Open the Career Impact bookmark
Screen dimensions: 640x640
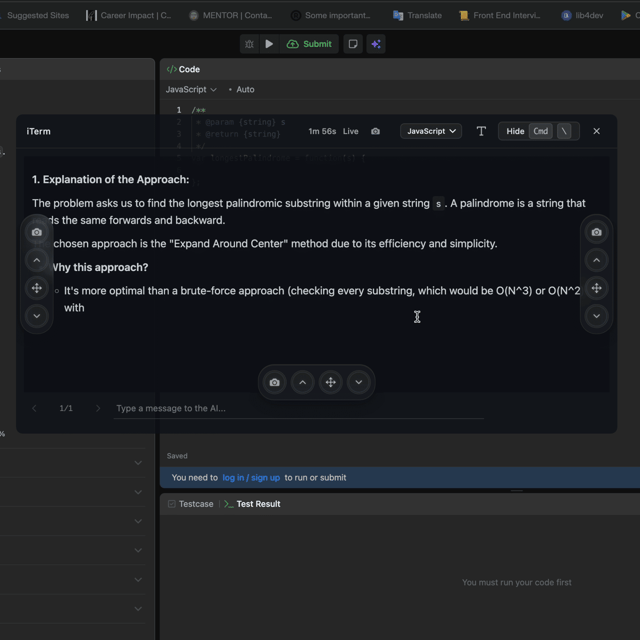tap(129, 16)
